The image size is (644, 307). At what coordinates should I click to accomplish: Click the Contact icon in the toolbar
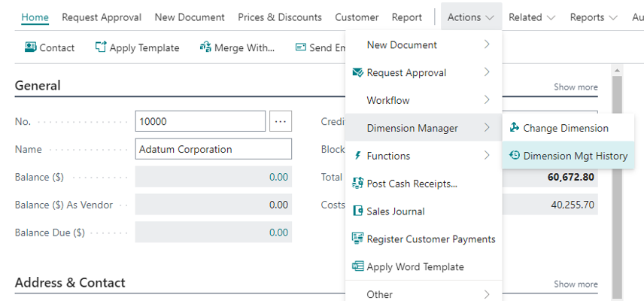click(30, 47)
